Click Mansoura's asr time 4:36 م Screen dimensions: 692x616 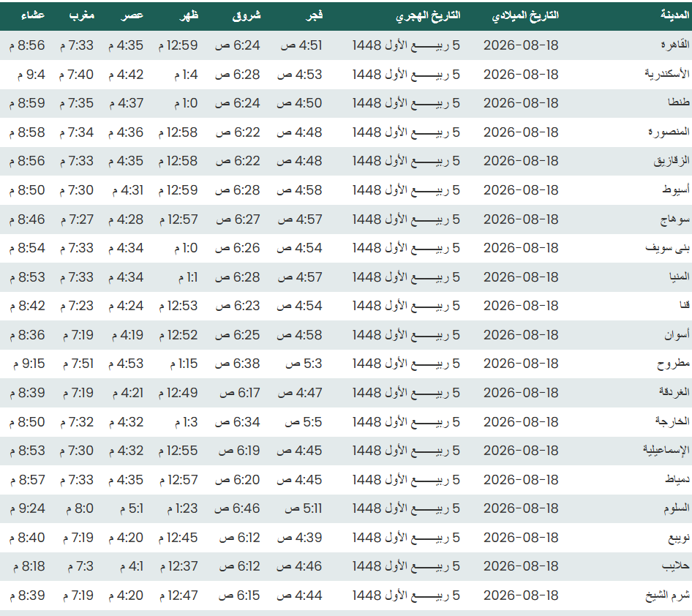coord(126,132)
